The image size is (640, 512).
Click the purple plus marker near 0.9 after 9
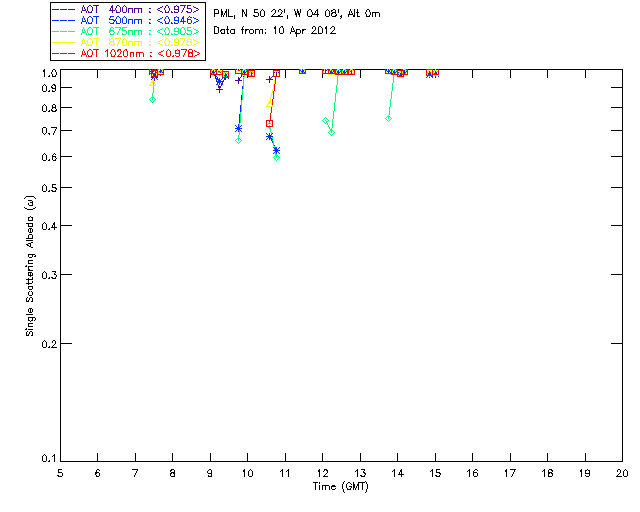220,89
